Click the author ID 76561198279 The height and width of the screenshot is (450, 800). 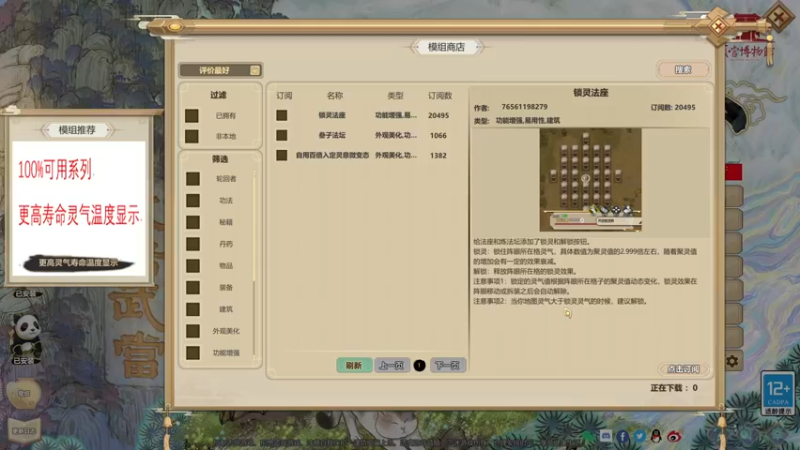click(x=524, y=107)
